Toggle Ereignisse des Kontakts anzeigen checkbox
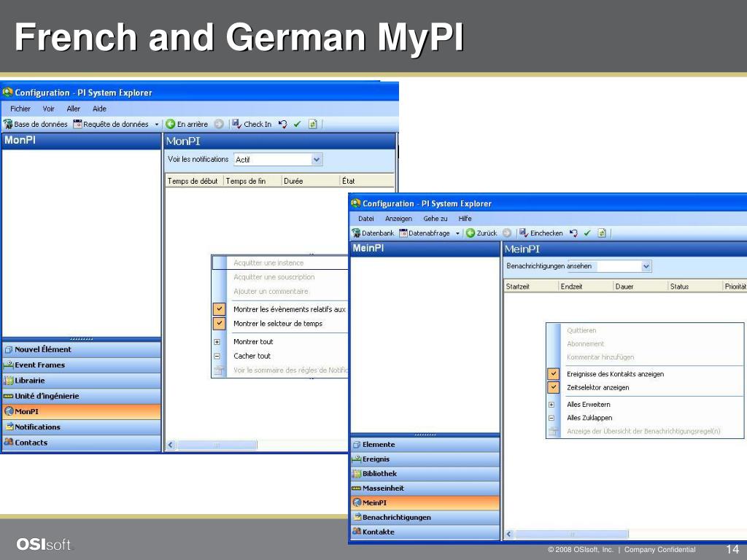Screen dimensions: 747x560 (553, 374)
